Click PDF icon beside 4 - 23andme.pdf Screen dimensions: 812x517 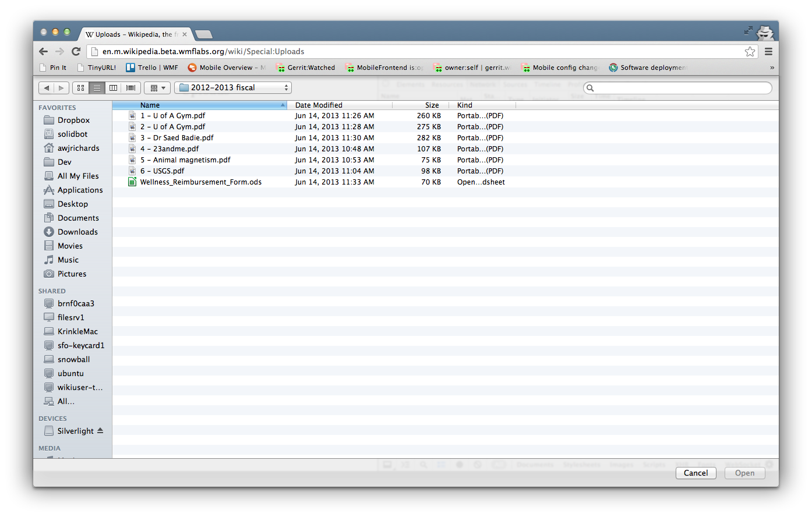point(132,149)
